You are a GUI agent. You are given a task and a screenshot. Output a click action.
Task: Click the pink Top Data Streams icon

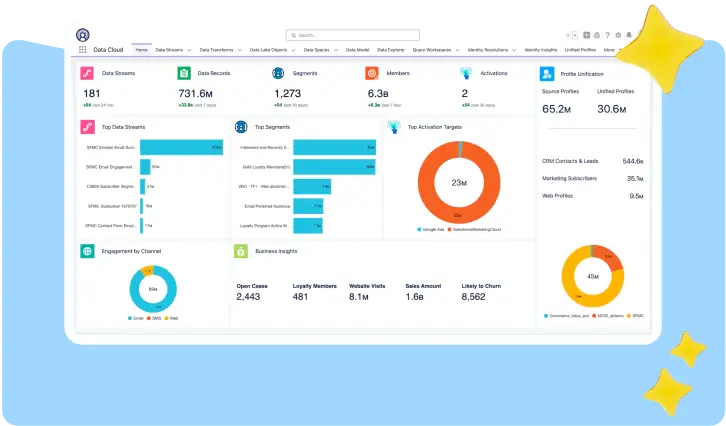[88, 127]
